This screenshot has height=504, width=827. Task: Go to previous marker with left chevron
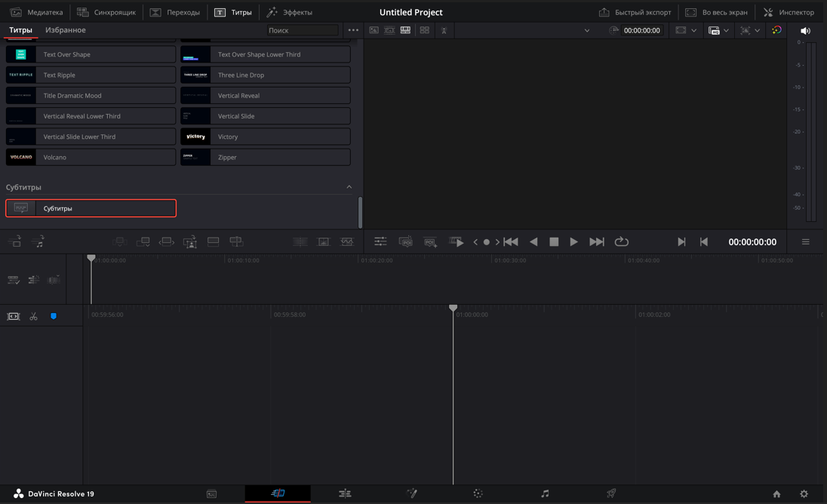(x=475, y=242)
